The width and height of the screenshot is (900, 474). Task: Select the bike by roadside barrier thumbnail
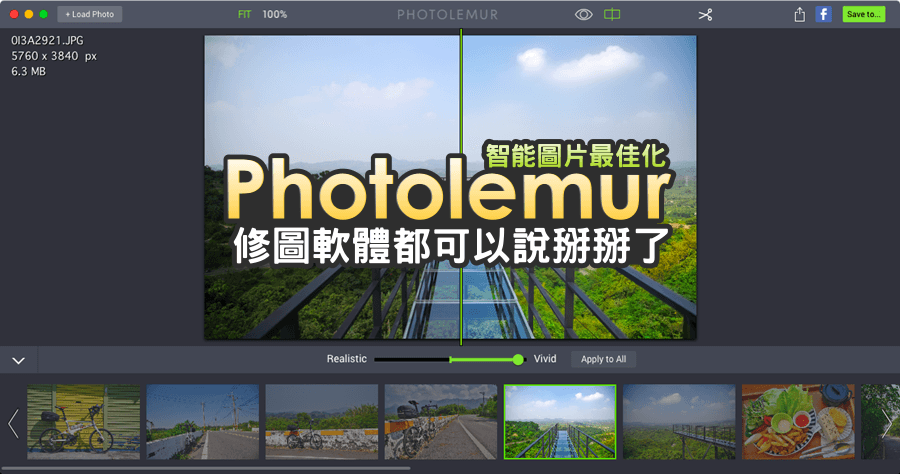441,422
